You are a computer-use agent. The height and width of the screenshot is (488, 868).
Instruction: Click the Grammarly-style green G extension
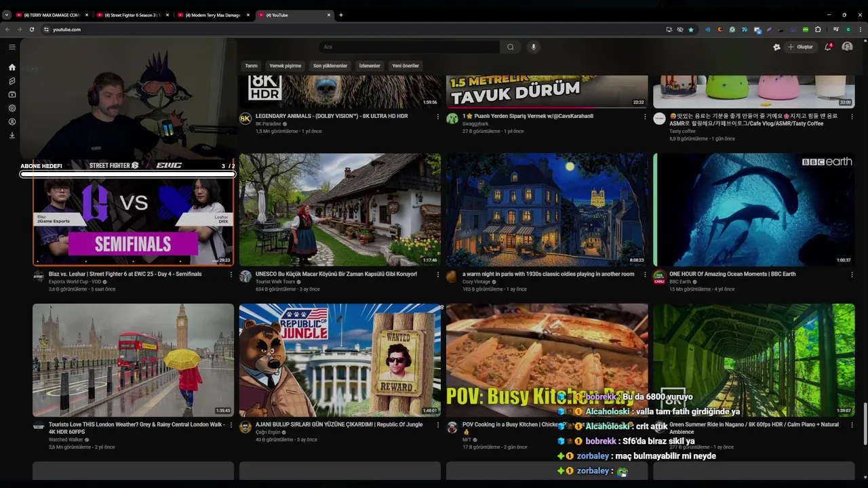(x=732, y=29)
